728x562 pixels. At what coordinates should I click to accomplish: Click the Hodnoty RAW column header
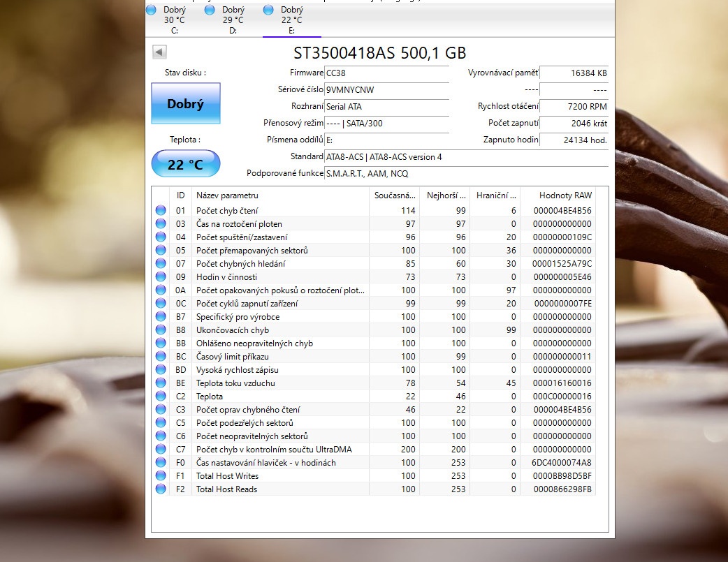coord(558,195)
